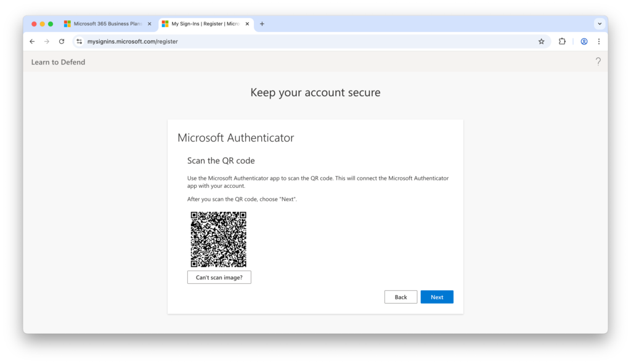Reload the current page

(62, 41)
